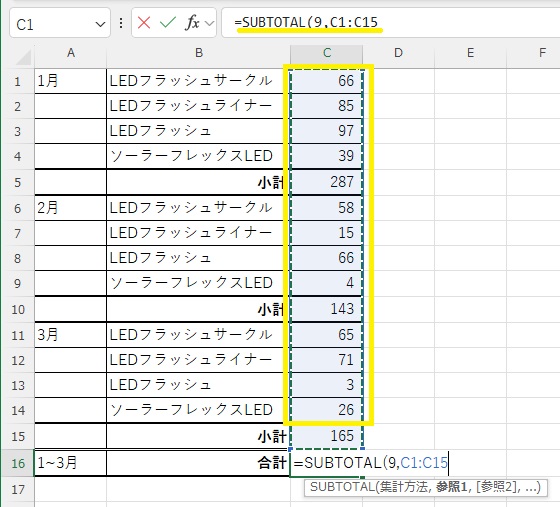Click 小計 label in row 5
This screenshot has width=560, height=507.
(271, 182)
